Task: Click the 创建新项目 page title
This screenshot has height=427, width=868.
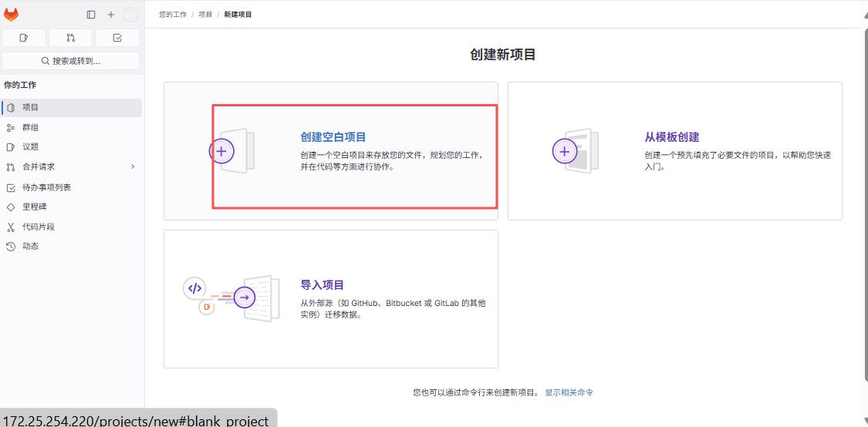Action: point(502,55)
